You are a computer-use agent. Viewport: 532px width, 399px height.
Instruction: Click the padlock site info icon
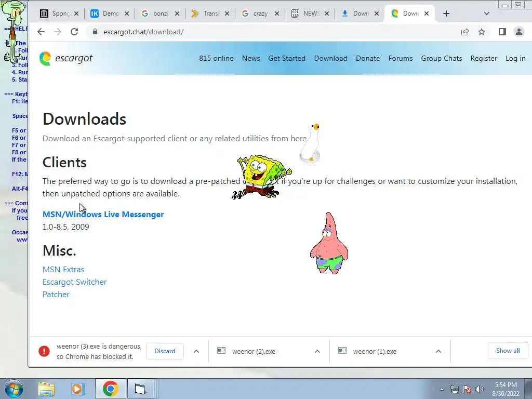click(x=96, y=32)
